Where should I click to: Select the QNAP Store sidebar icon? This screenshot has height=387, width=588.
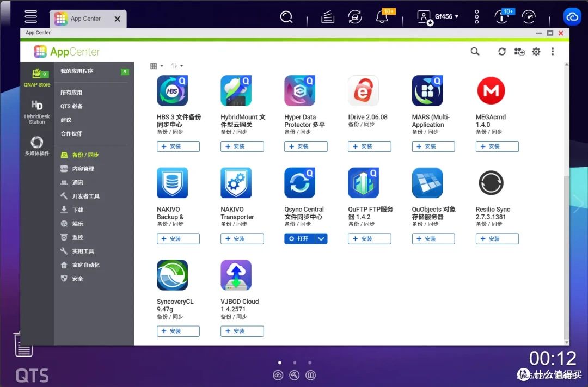(37, 78)
